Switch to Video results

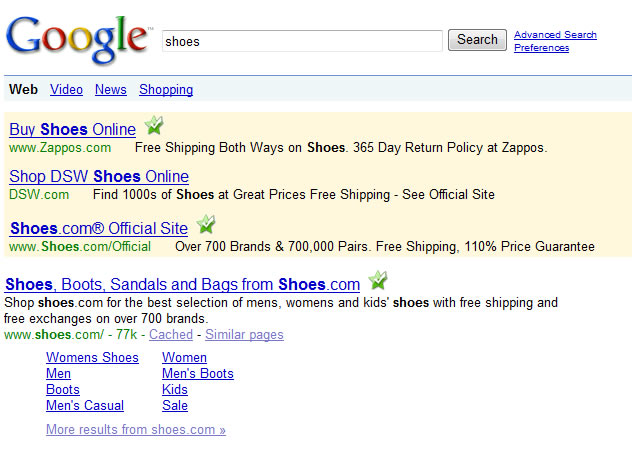(66, 90)
